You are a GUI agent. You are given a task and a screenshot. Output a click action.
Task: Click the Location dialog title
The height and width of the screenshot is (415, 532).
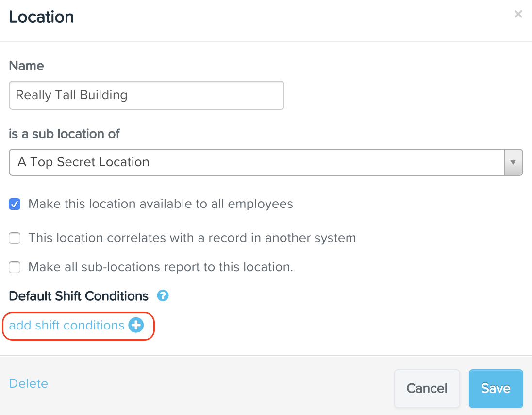pyautogui.click(x=41, y=17)
